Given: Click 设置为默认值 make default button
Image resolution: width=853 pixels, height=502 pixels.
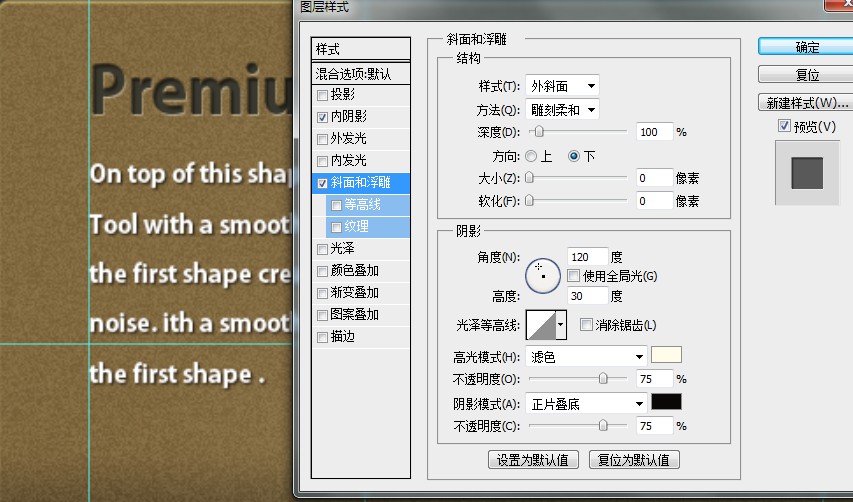Looking at the screenshot, I should click(x=533, y=460).
